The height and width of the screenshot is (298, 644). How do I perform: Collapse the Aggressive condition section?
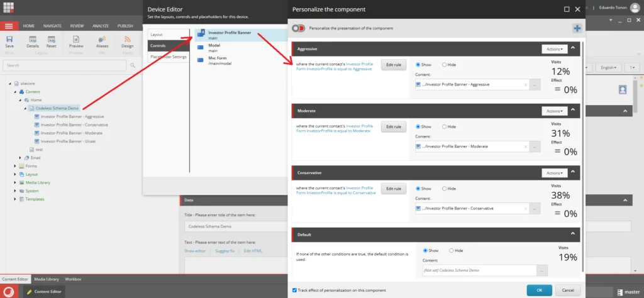click(x=574, y=48)
